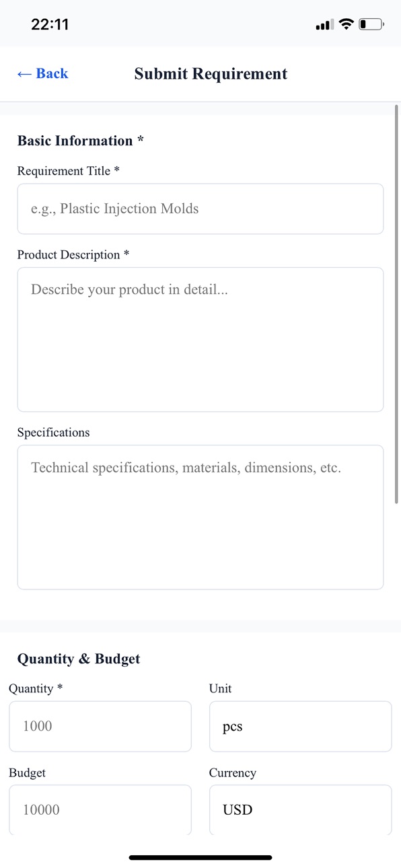This screenshot has width=401, height=868.
Task: Tap the home indicator bar at bottom
Action: point(200,857)
